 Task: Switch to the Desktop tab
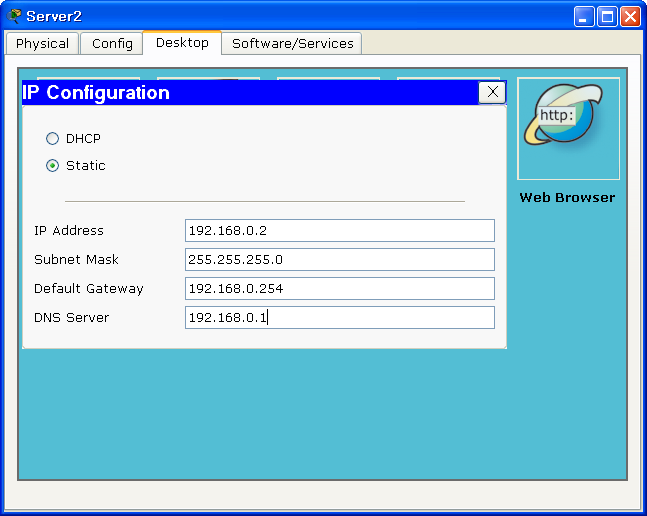pos(182,42)
